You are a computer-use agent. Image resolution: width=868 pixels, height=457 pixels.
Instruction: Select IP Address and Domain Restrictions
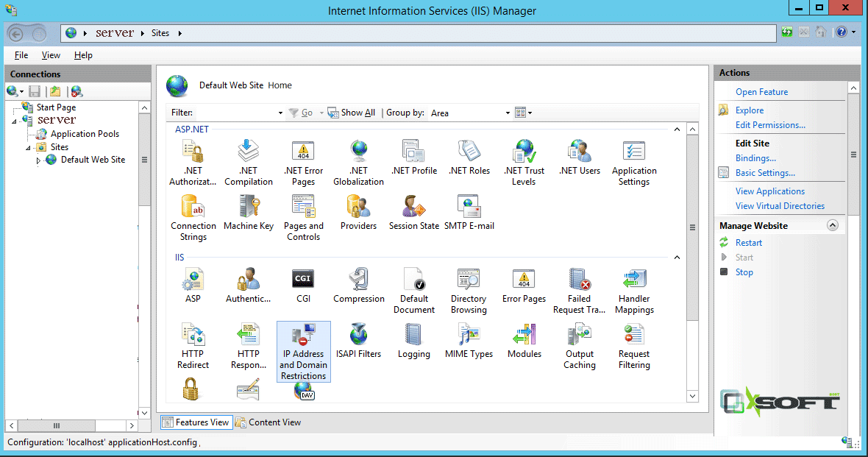click(303, 352)
